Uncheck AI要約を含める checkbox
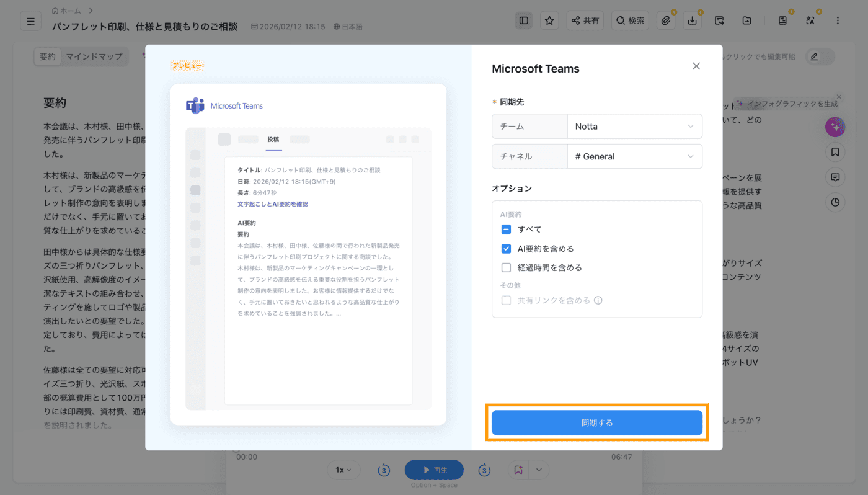The height and width of the screenshot is (495, 868). [506, 249]
